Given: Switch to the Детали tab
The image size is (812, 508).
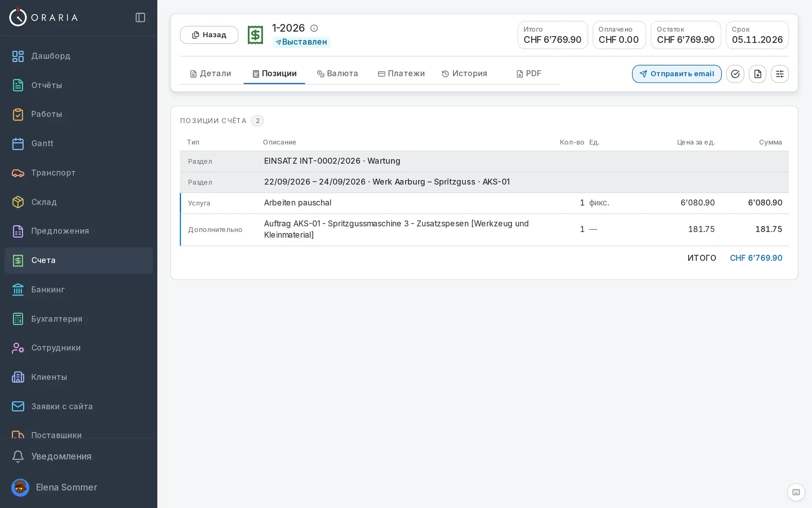Looking at the screenshot, I should coord(211,74).
